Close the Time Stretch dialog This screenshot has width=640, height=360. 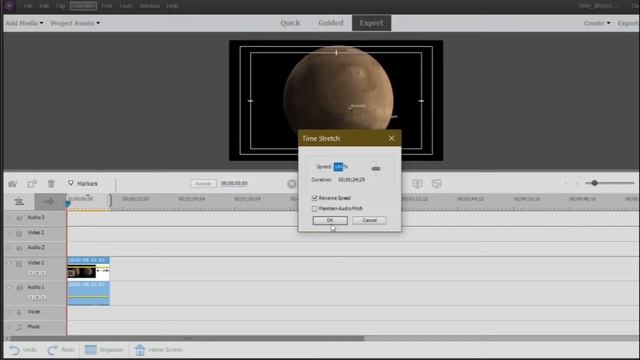tap(391, 138)
